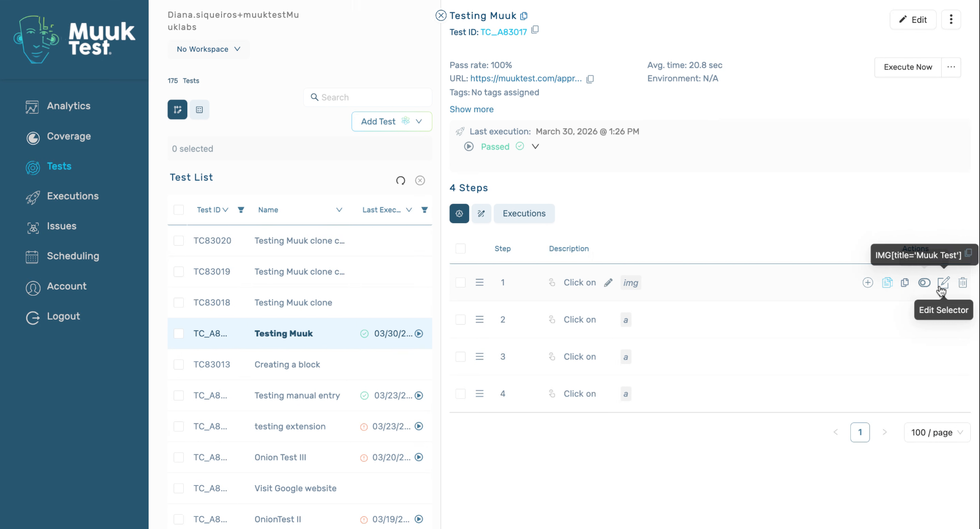Click Show more link
Screen dimensions: 980x529
pos(471,109)
